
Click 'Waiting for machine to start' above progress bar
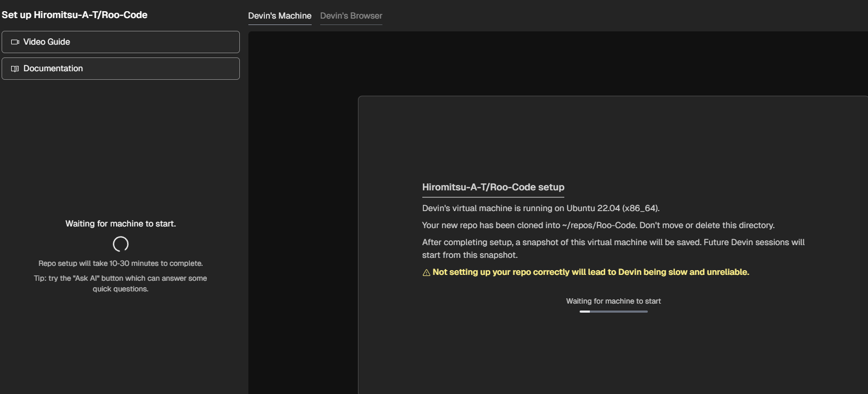coord(613,301)
